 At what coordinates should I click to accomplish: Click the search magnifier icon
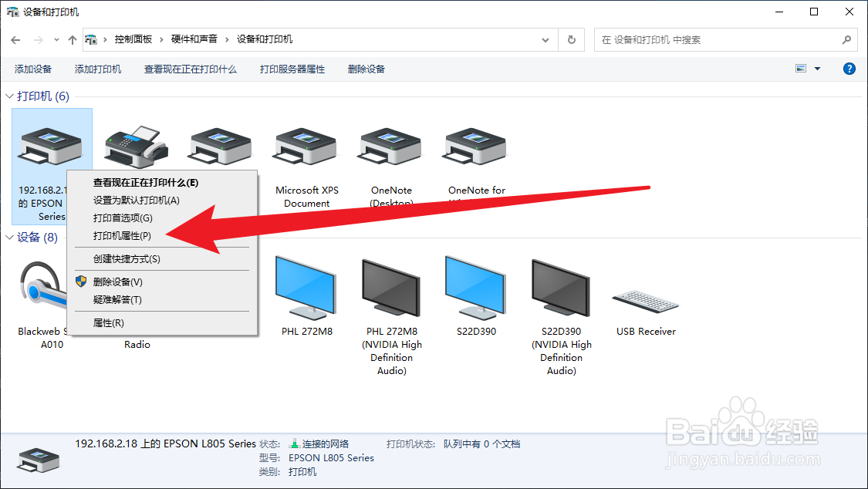click(846, 40)
